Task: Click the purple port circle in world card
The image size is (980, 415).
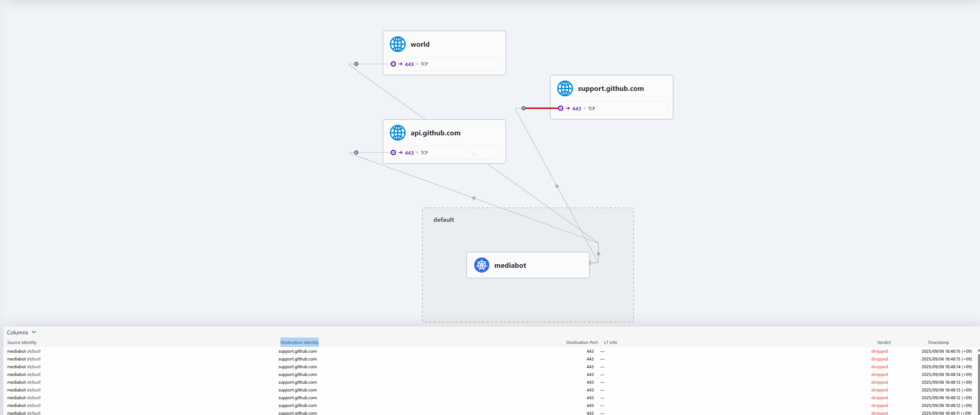Action: 393,64
